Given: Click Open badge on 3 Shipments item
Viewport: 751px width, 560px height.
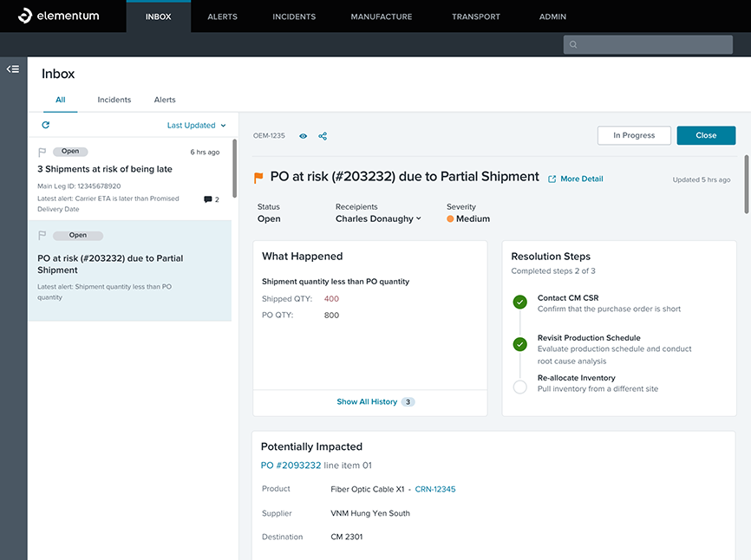Looking at the screenshot, I should click(x=70, y=151).
